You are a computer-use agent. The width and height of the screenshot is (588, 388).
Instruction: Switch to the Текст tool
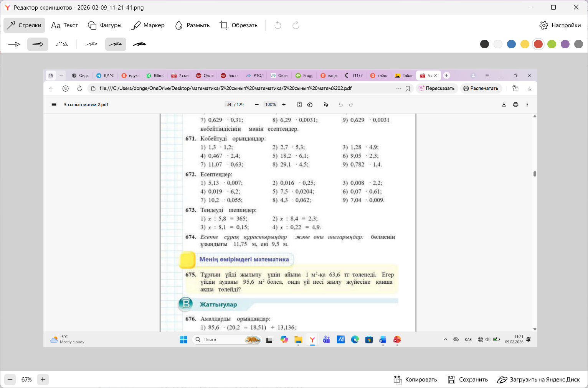tap(64, 25)
